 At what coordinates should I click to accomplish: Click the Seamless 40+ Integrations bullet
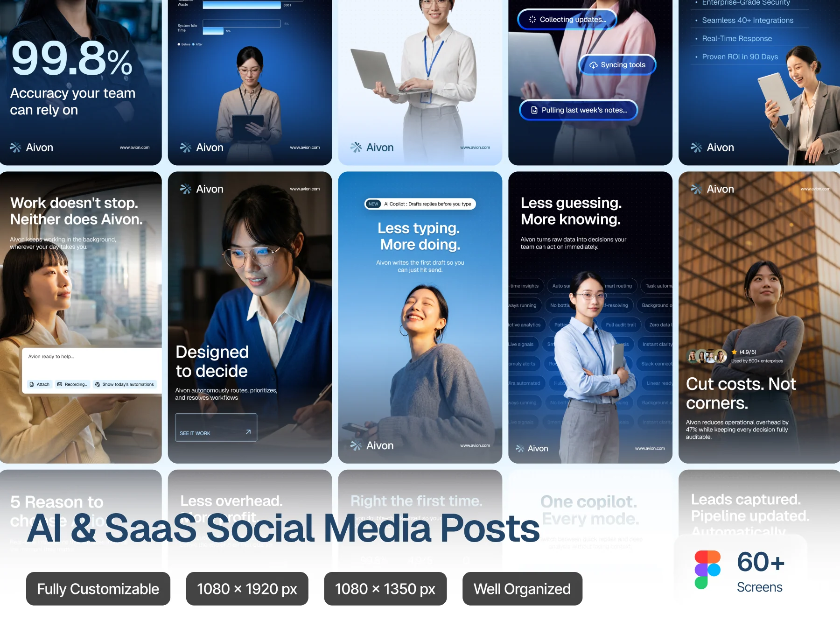pyautogui.click(x=748, y=21)
